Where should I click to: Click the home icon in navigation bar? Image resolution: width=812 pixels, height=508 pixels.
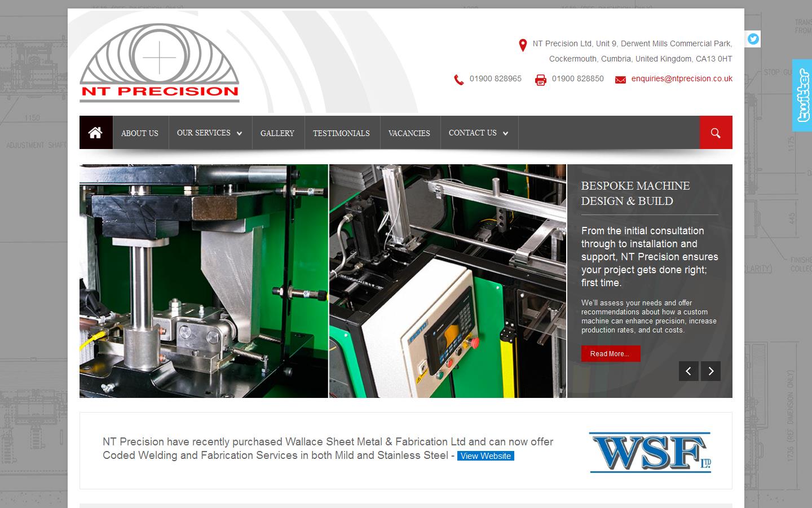click(x=95, y=132)
